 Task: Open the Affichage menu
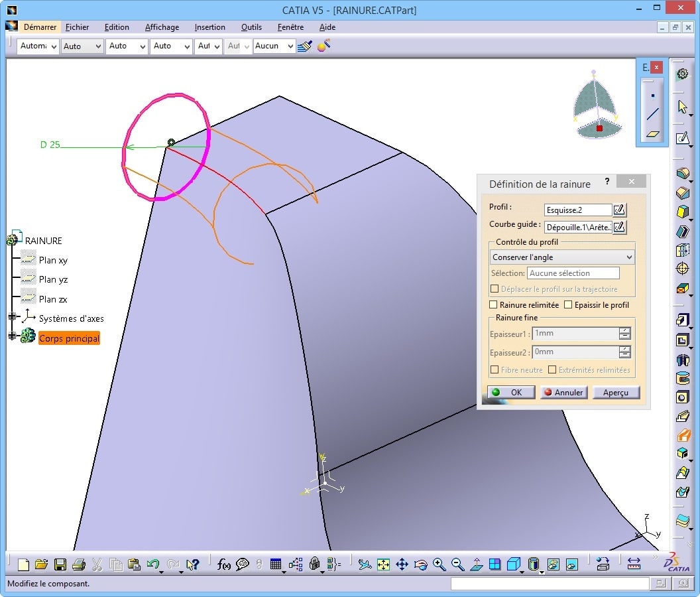(x=162, y=27)
